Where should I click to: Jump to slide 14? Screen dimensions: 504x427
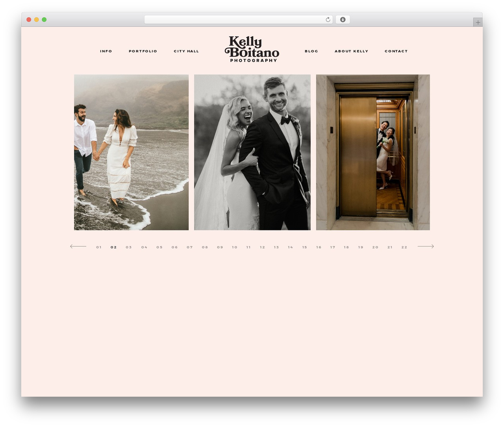tap(291, 247)
